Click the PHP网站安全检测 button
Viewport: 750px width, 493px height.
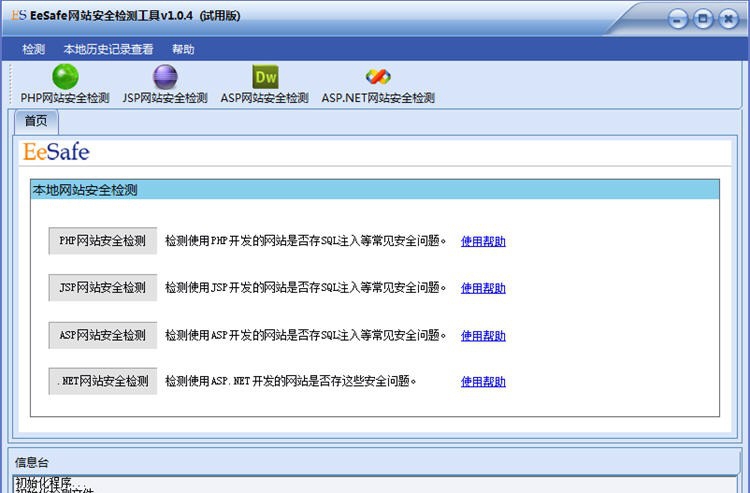102,241
